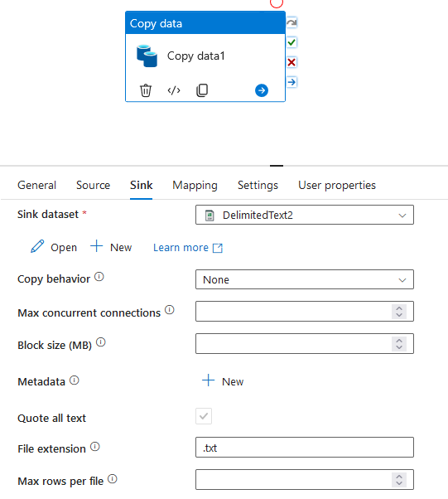Image resolution: width=448 pixels, height=499 pixels.
Task: Expand the Sink dataset dropdown
Action: 305,215
